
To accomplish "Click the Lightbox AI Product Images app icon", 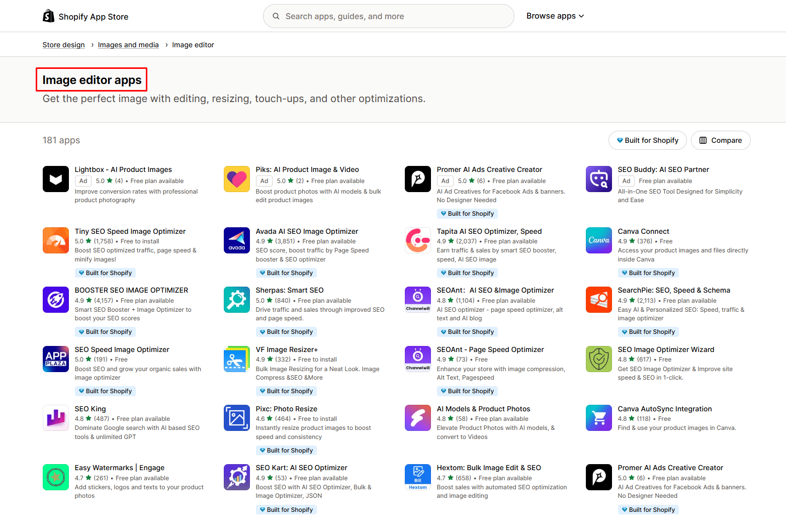I will coord(55,179).
